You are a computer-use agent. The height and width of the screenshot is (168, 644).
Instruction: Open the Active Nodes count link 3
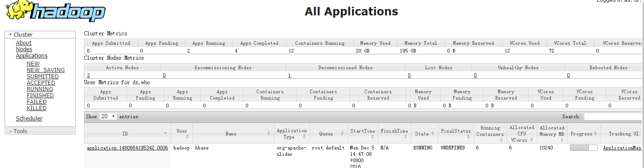(89, 76)
